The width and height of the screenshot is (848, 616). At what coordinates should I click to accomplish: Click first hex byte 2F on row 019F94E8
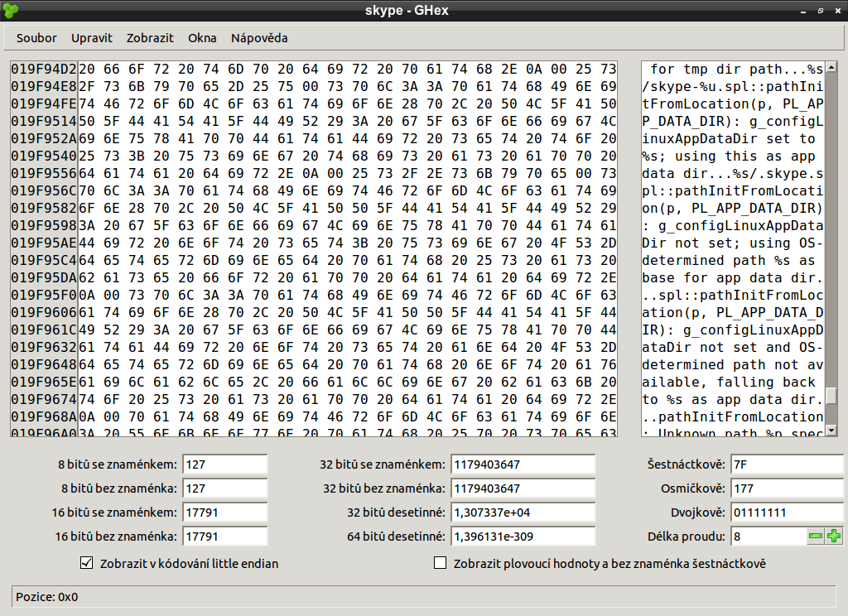coord(87,87)
